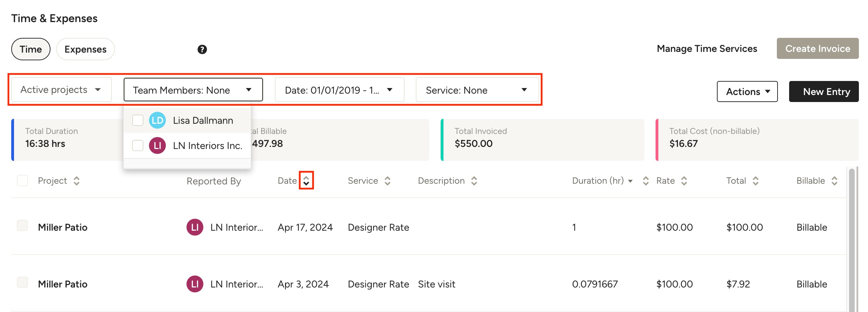Sort by Project column arrows
This screenshot has height=312, width=868.
tap(76, 181)
